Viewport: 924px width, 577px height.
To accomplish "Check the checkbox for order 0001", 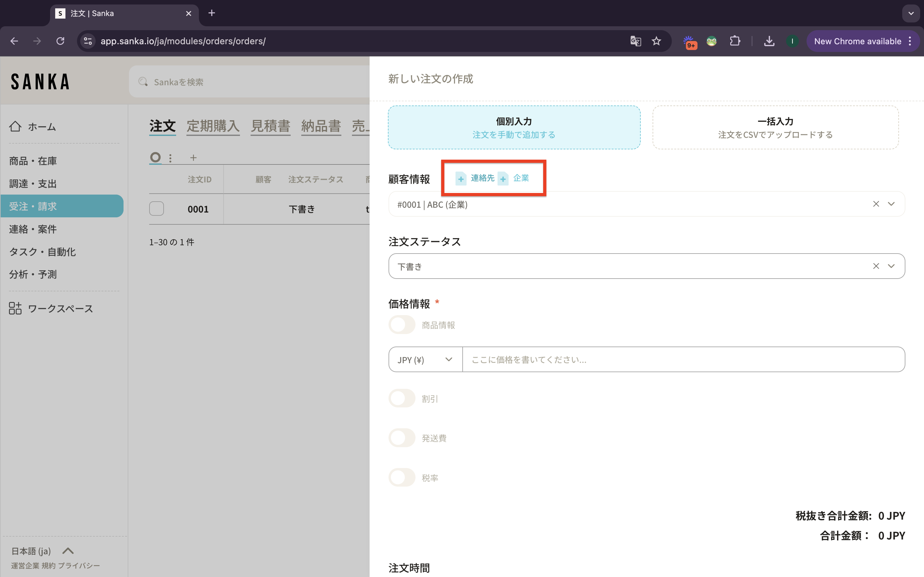I will pos(157,209).
